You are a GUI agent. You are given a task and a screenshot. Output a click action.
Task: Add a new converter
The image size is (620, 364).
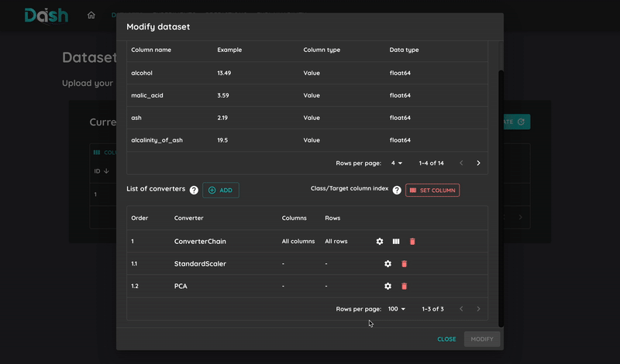[x=221, y=190]
